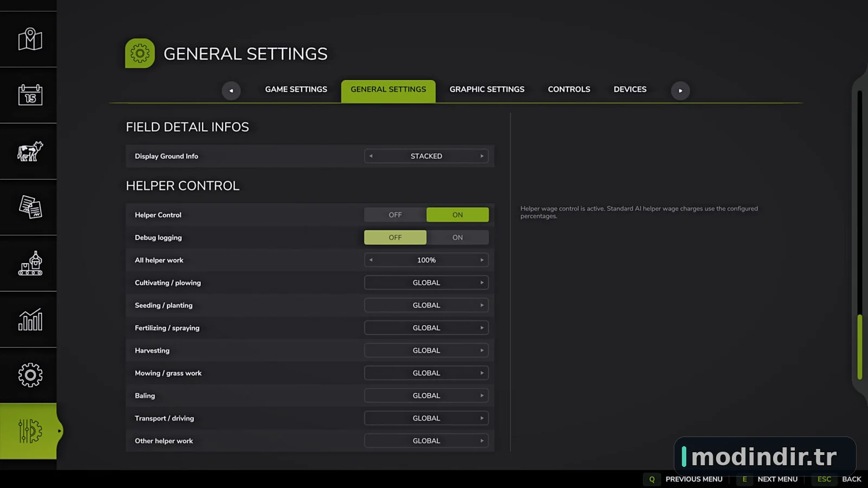
Task: Click the Mowing / grass work label
Action: pyautogui.click(x=168, y=373)
